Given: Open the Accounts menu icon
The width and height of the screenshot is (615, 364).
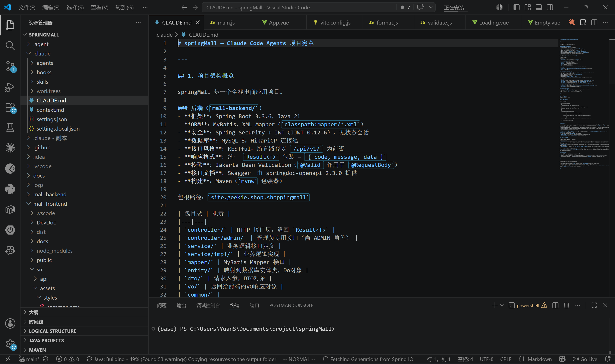Looking at the screenshot, I should (x=10, y=323).
